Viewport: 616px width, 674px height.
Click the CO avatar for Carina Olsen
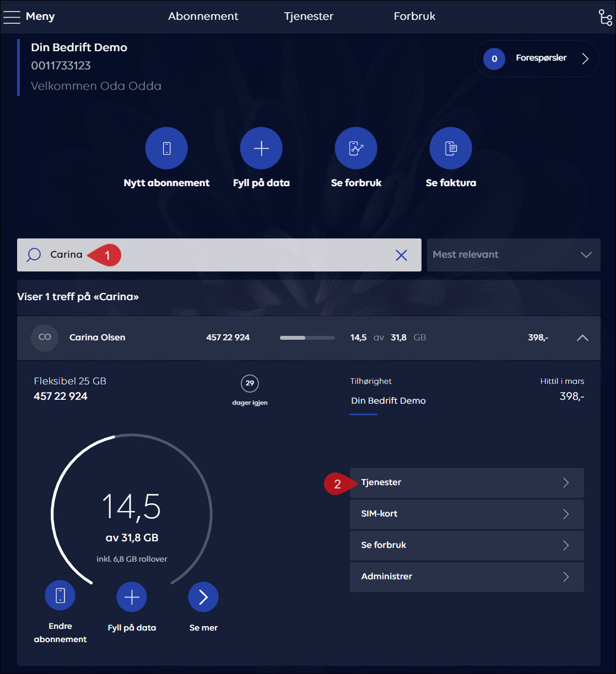click(x=45, y=337)
